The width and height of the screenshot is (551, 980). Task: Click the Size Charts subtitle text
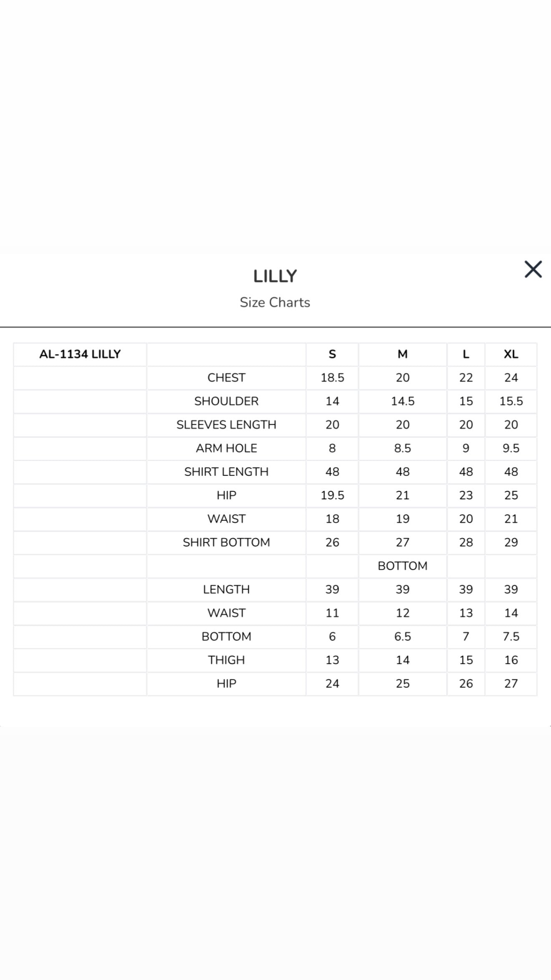tap(275, 302)
